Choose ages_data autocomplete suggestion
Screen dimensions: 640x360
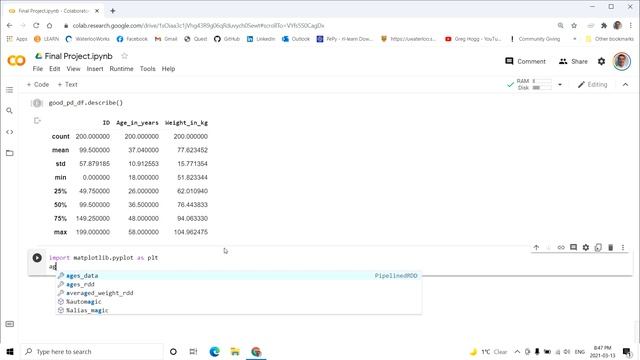(239, 276)
